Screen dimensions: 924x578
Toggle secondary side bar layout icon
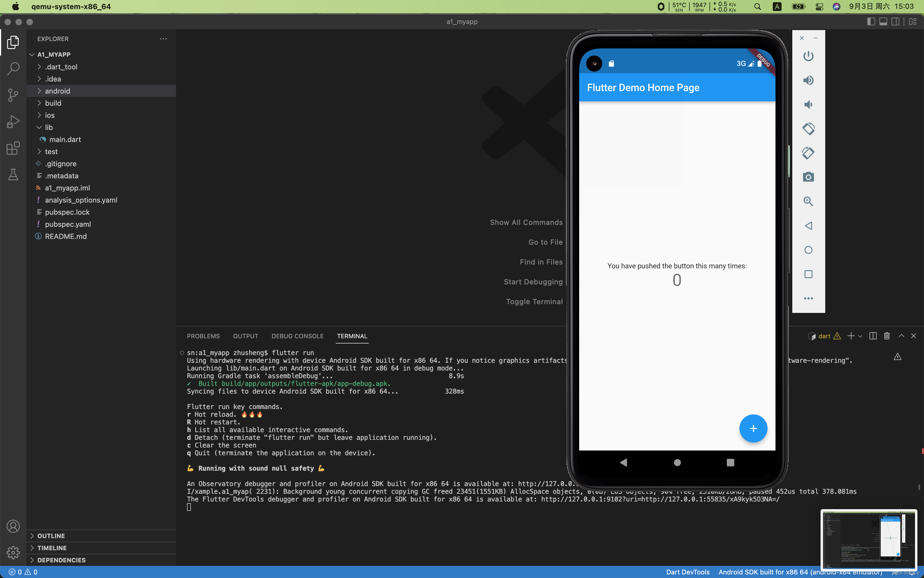[895, 22]
